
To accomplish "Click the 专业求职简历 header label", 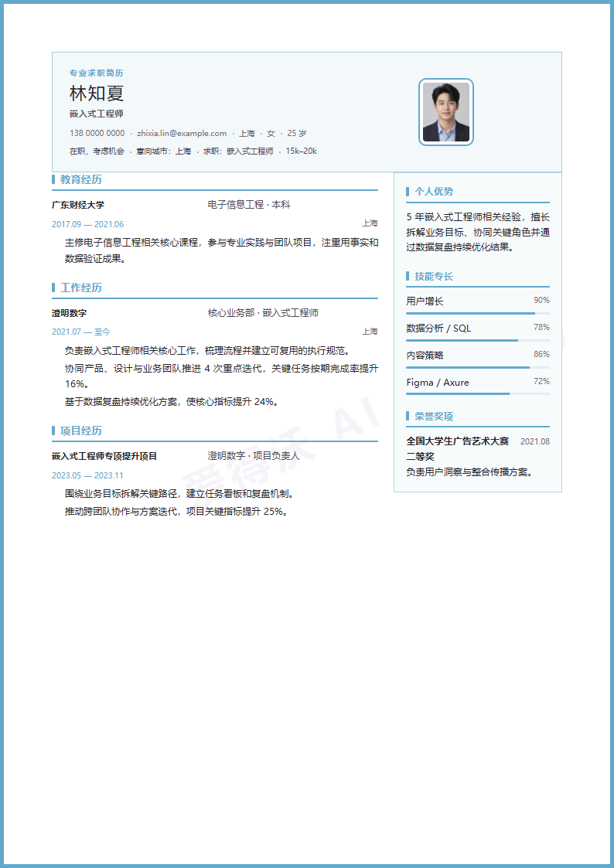I will (97, 73).
